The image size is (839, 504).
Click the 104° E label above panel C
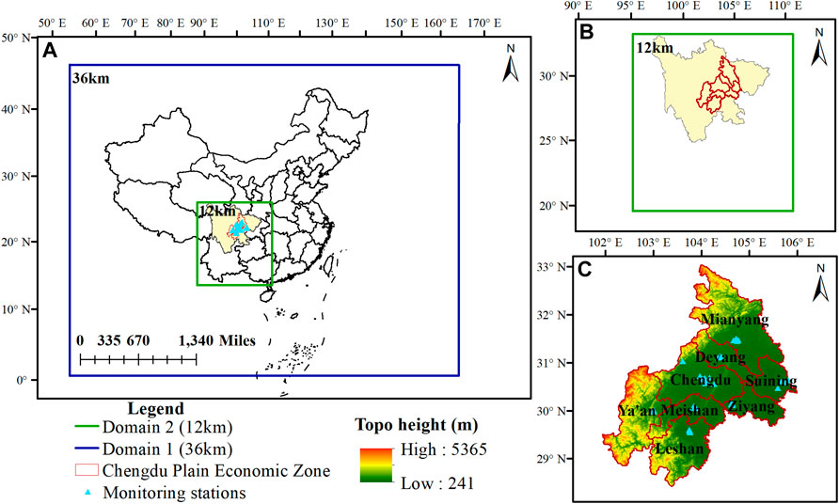coord(701,244)
